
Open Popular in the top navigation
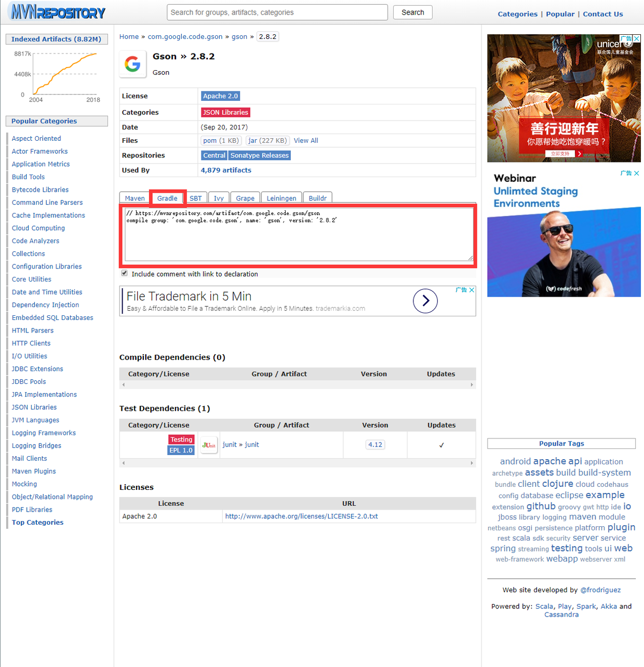(x=560, y=14)
